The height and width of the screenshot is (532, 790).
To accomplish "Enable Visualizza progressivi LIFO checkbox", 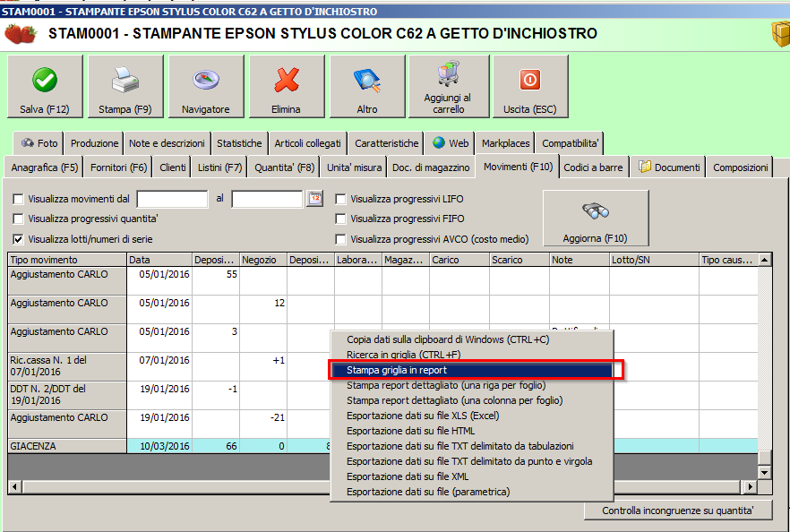I will (x=340, y=199).
